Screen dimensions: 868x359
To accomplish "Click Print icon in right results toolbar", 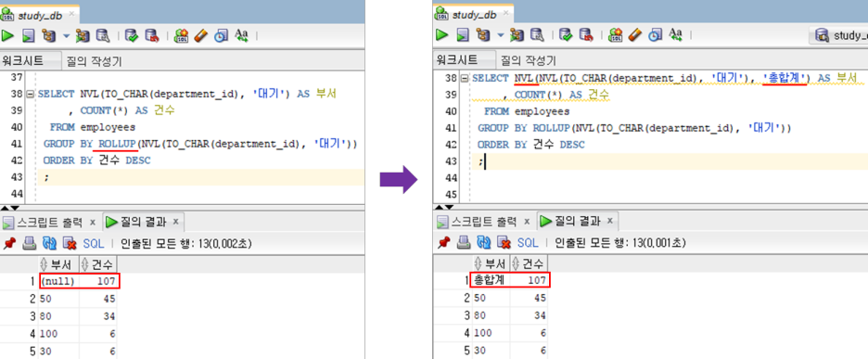I will click(465, 243).
